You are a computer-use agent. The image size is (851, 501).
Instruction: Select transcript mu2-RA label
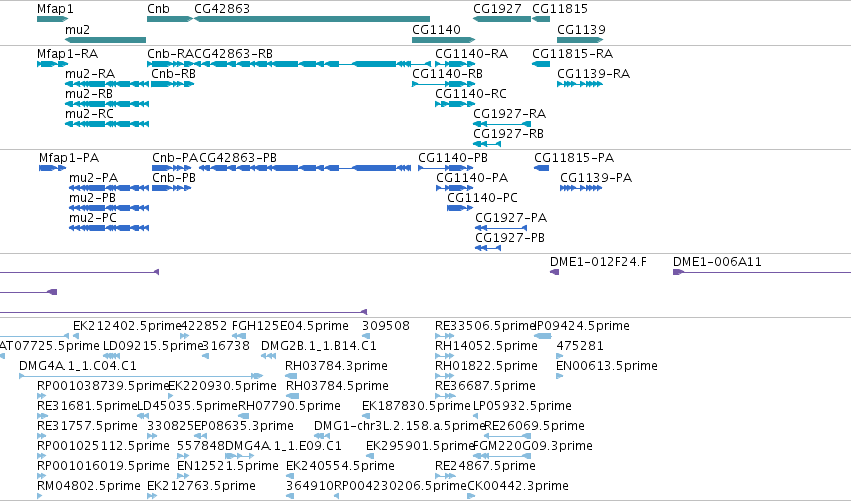[x=90, y=74]
